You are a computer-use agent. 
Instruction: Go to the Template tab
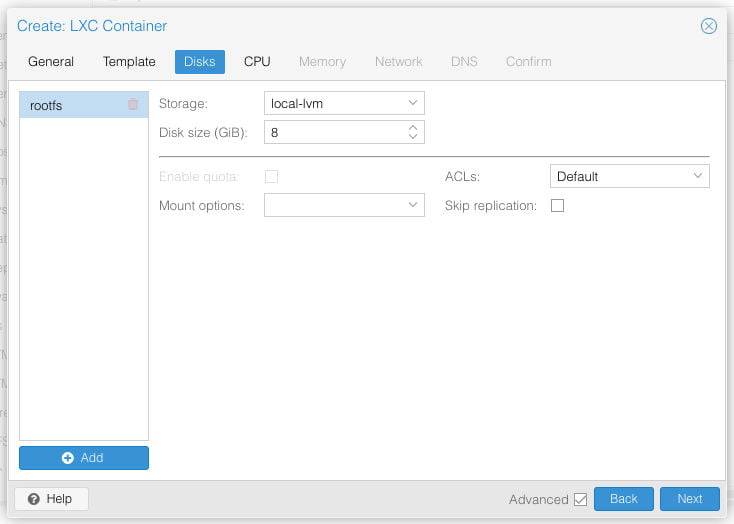click(129, 61)
